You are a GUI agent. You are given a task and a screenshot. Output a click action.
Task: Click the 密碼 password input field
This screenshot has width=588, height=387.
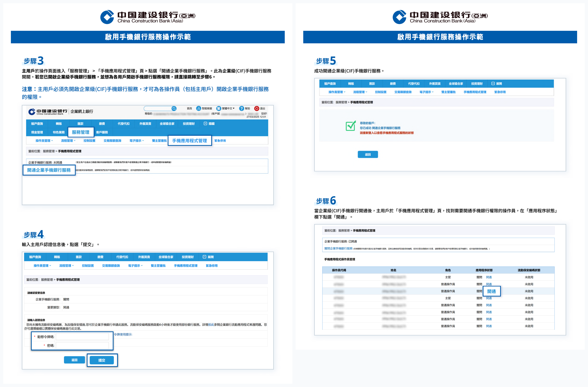pyautogui.click(x=82, y=346)
